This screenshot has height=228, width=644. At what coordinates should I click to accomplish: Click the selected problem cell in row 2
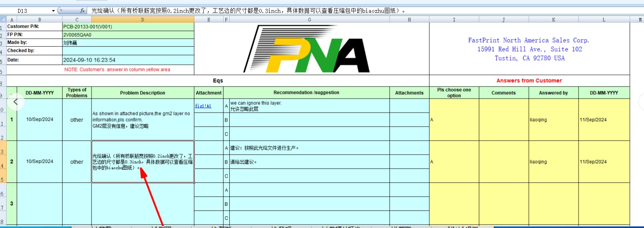click(143, 162)
